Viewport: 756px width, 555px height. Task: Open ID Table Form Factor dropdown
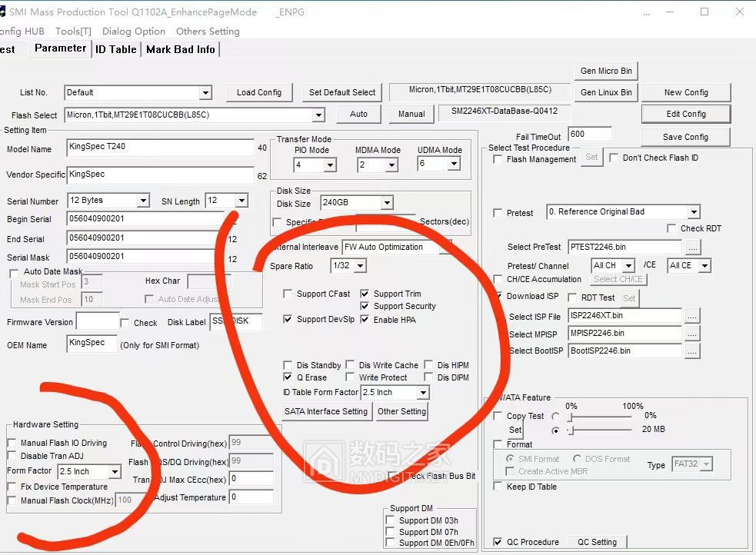(x=423, y=393)
